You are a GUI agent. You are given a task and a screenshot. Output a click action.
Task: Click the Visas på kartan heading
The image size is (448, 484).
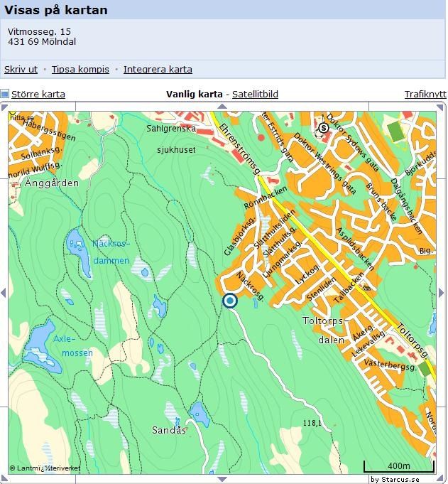[x=56, y=10]
